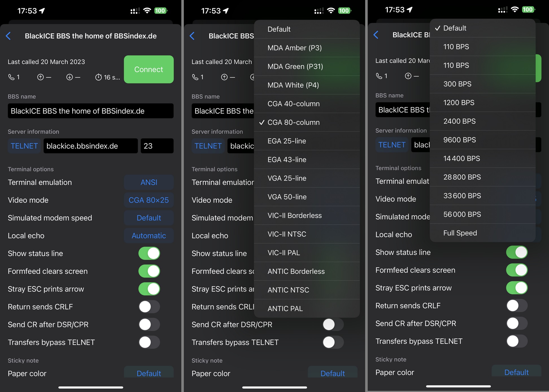
Task: Select VGA 50-line video mode
Action: (x=307, y=197)
